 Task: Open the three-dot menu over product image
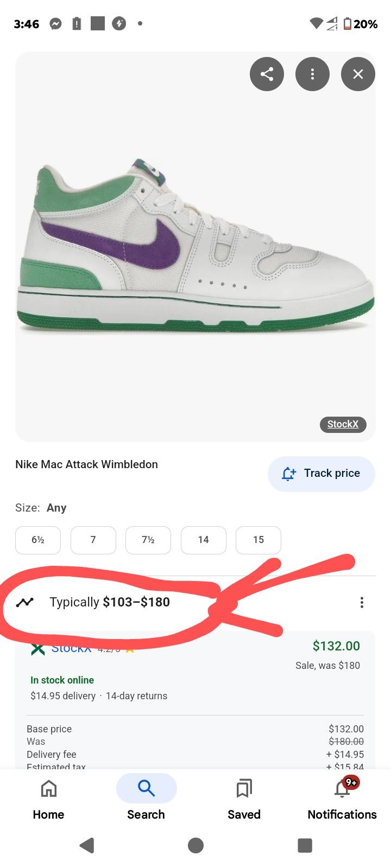click(312, 74)
